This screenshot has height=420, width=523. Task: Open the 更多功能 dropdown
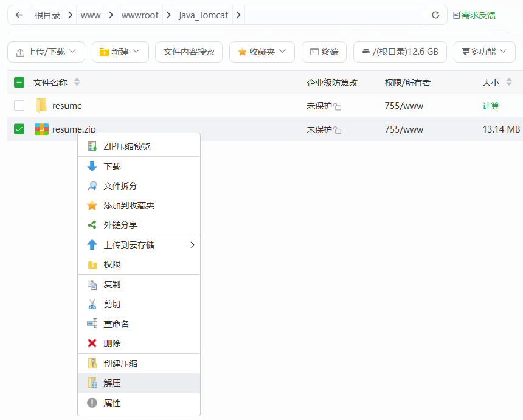(484, 52)
